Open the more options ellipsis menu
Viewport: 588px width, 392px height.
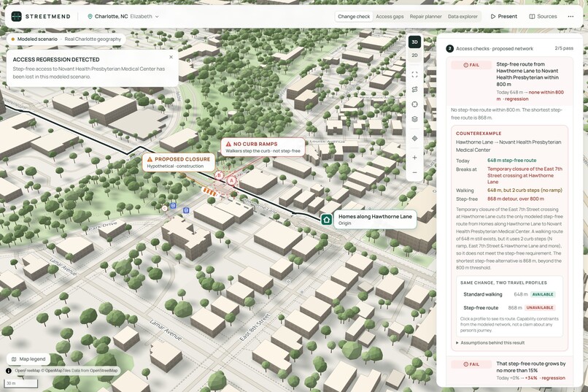click(x=570, y=17)
